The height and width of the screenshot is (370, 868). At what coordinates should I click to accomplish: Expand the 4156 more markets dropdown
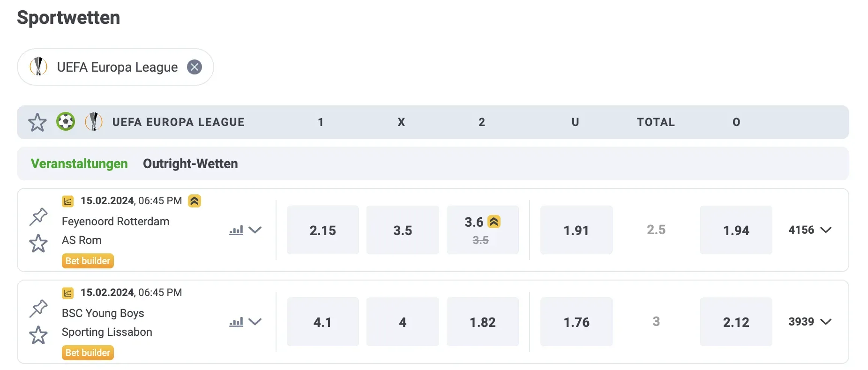[809, 230]
